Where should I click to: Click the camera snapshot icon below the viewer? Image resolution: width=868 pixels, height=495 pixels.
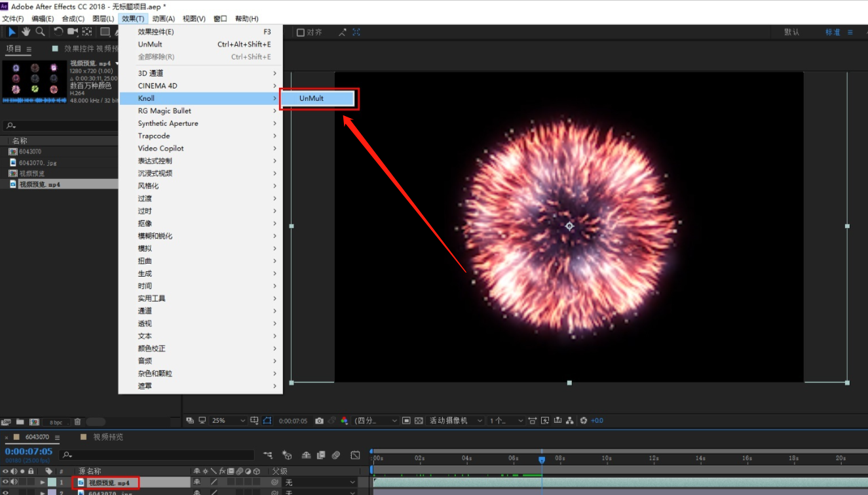click(319, 421)
